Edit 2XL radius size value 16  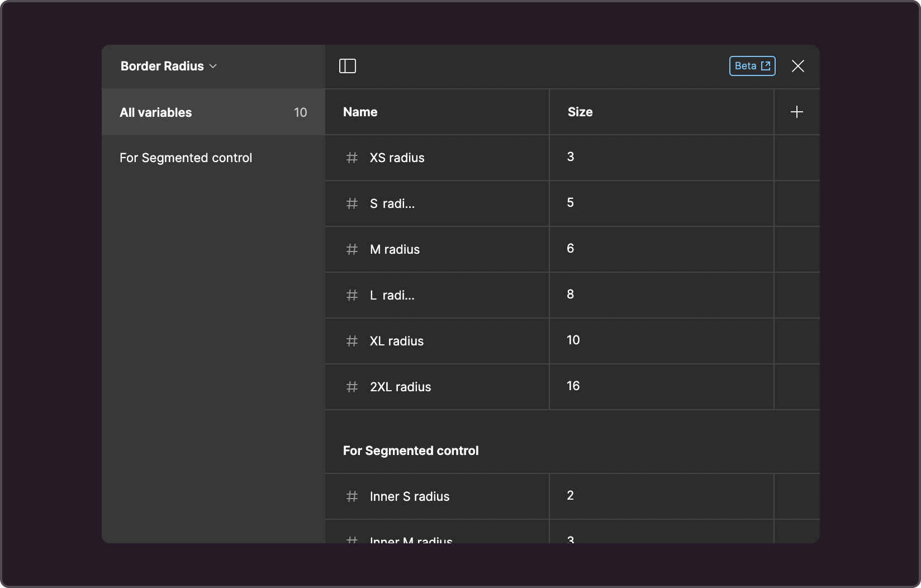coord(662,387)
